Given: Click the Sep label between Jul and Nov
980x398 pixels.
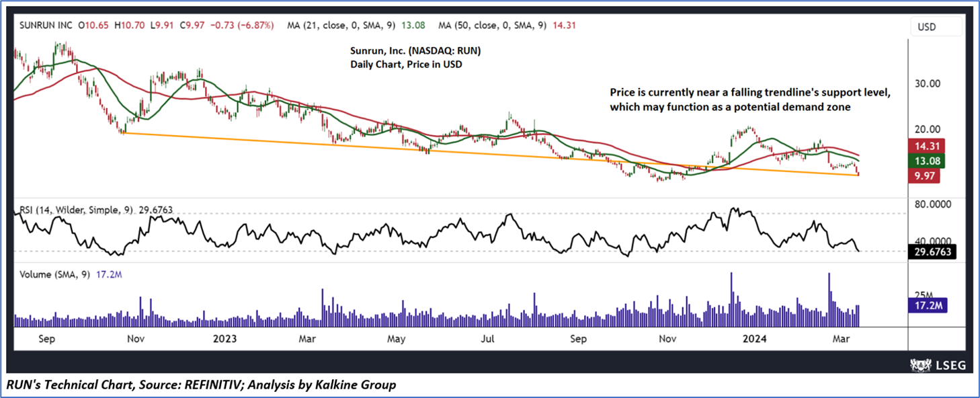Looking at the screenshot, I should point(579,339).
